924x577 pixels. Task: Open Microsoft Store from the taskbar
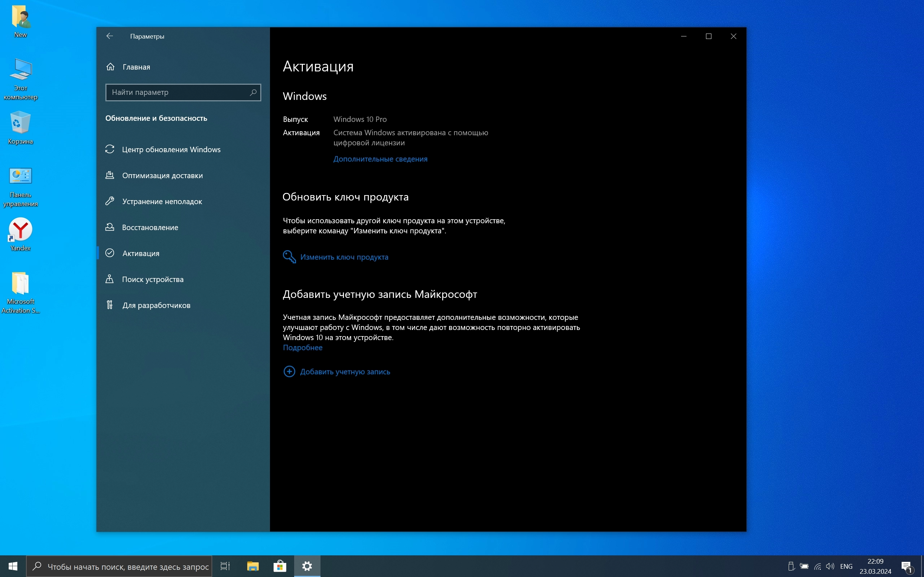pos(280,566)
